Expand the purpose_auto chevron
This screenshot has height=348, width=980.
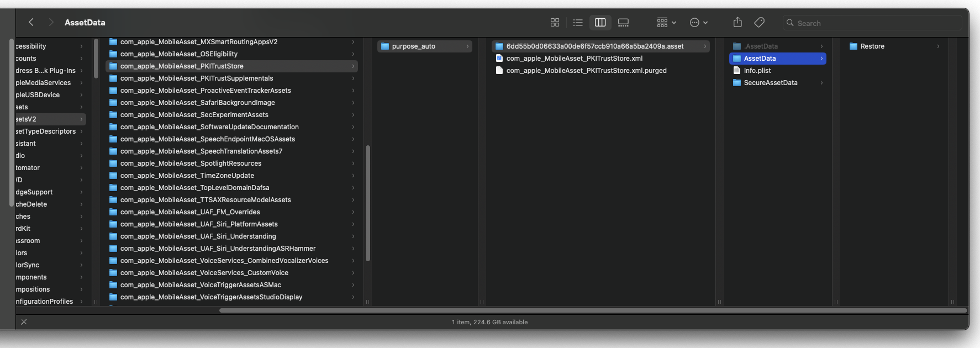coord(467,46)
